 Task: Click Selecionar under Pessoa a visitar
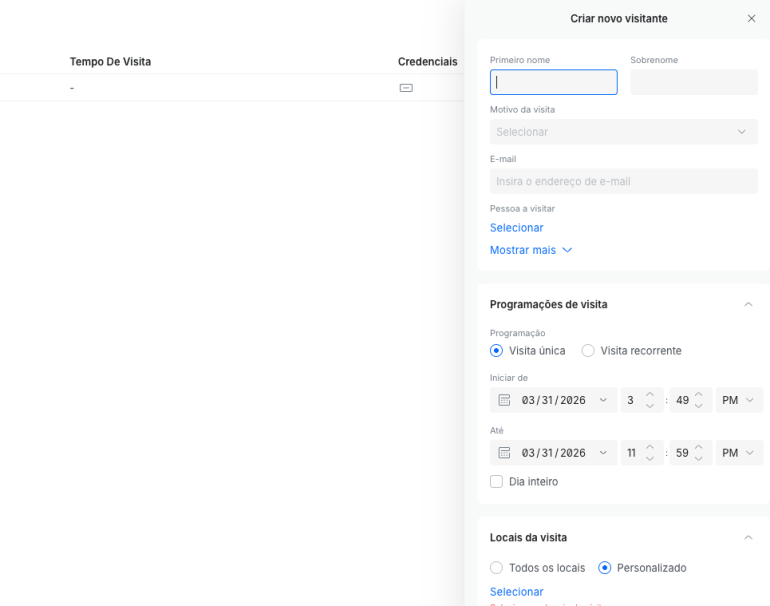click(517, 228)
